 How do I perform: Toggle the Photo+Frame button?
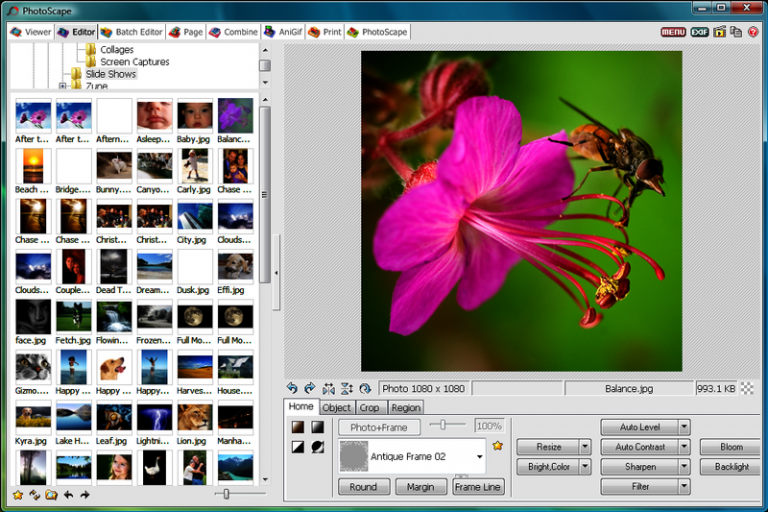click(x=379, y=427)
